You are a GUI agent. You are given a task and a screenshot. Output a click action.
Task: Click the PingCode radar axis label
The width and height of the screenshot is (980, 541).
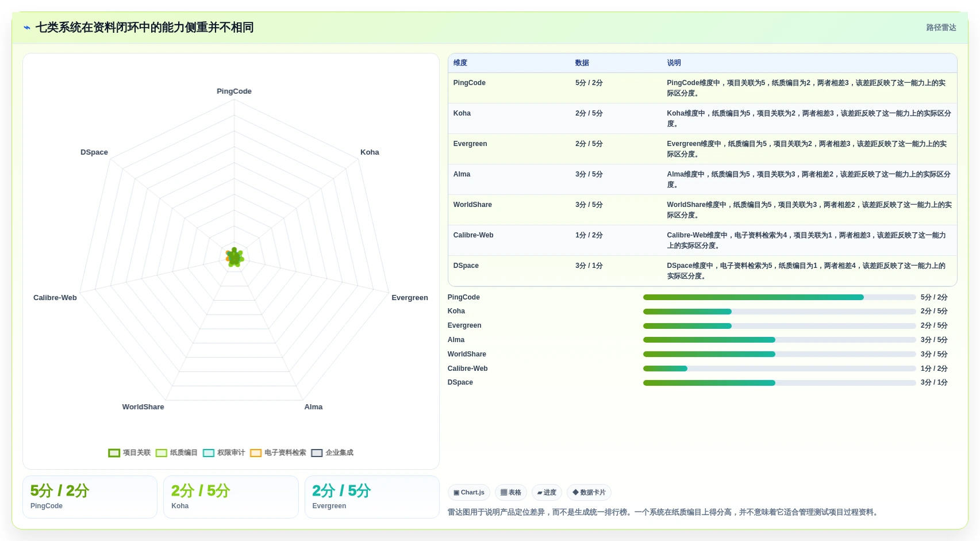coord(234,91)
